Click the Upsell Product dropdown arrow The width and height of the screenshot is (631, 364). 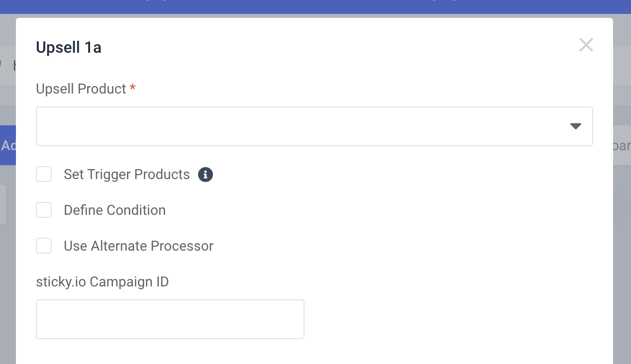[575, 126]
